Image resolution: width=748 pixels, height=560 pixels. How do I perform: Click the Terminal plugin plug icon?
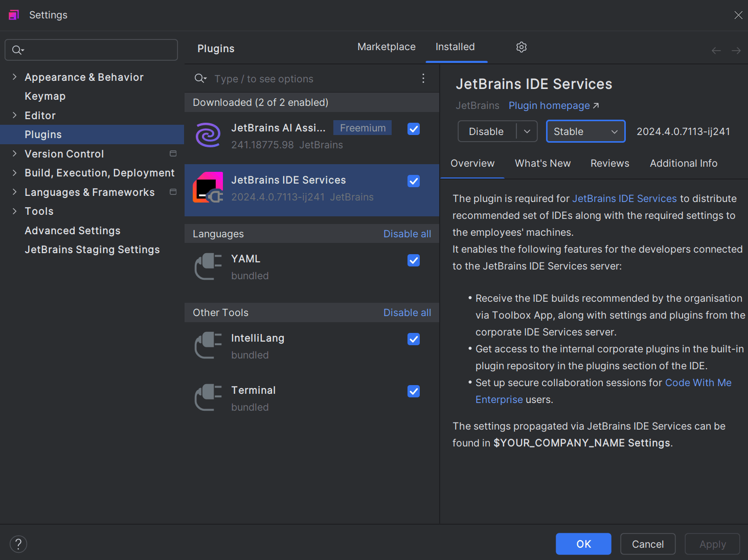coord(208,398)
